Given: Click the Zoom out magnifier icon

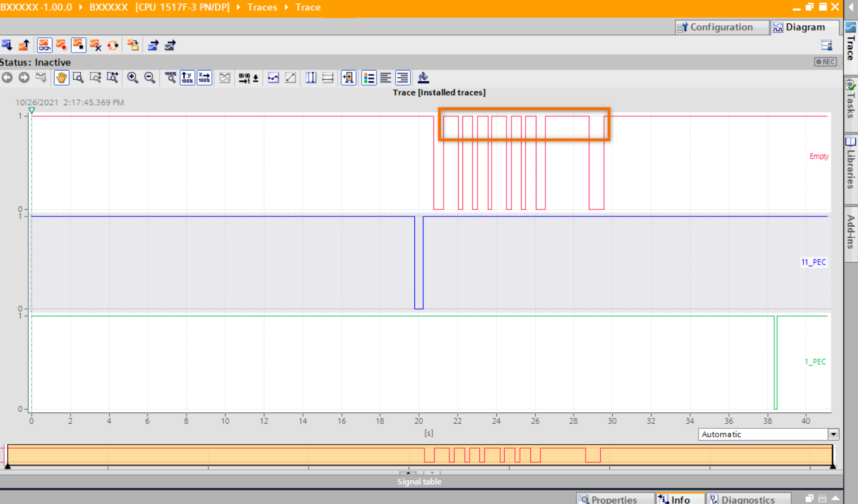Looking at the screenshot, I should (x=150, y=78).
